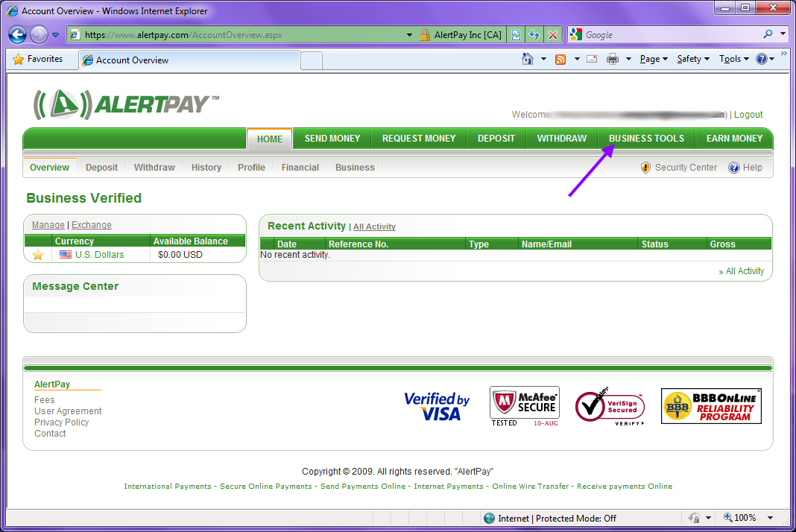Select the HOME main navigation tab
The image size is (796, 532).
click(270, 139)
